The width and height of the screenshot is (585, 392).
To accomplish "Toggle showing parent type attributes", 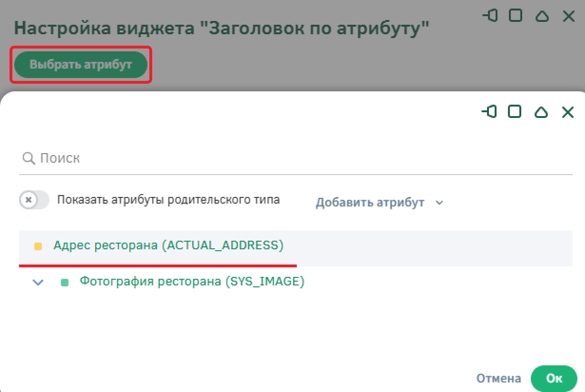I will pos(34,200).
